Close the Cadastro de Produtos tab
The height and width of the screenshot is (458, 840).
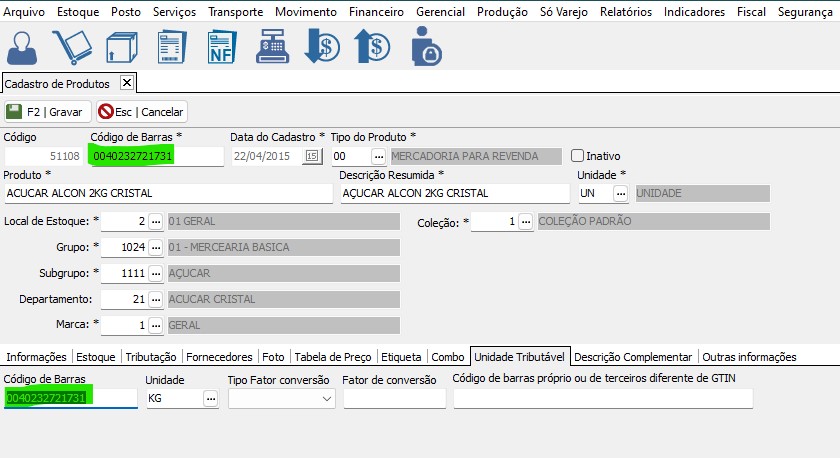tap(127, 83)
